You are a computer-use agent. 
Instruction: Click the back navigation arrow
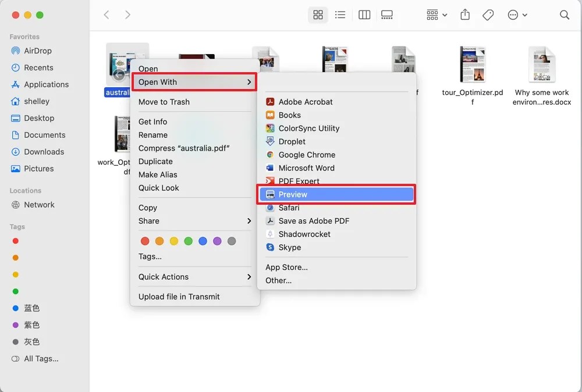coord(107,15)
